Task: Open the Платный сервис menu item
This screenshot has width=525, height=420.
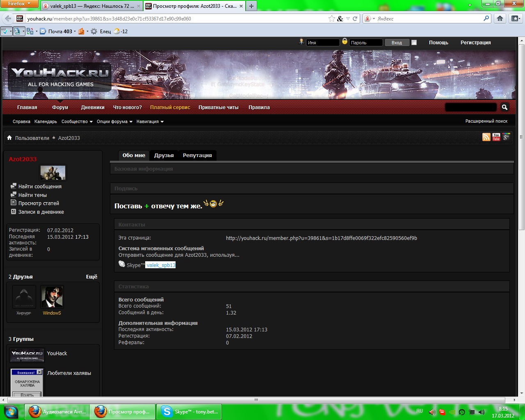Action: tap(170, 107)
